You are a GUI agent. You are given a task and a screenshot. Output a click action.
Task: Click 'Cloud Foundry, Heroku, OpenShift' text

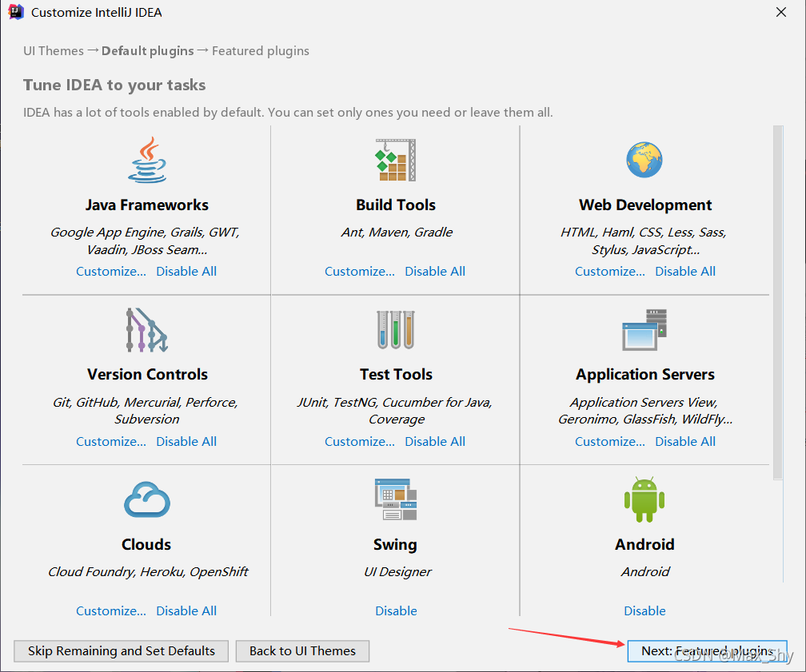click(148, 572)
